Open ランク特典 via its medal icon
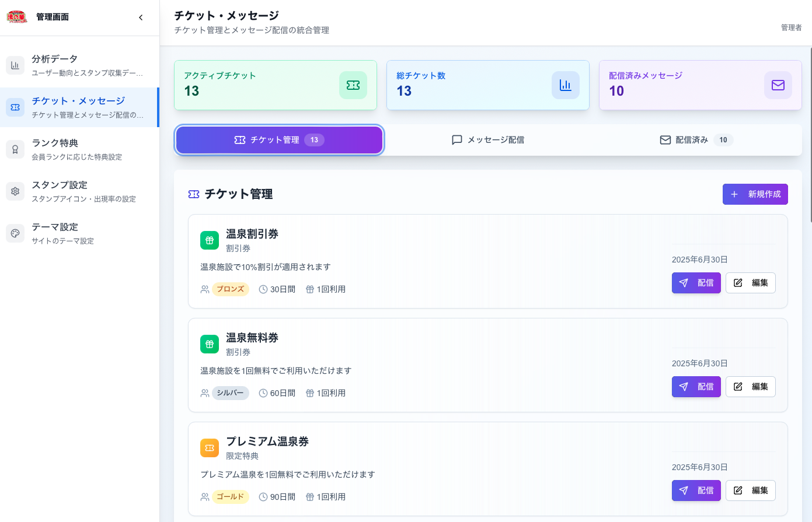The height and width of the screenshot is (522, 812). point(15,149)
